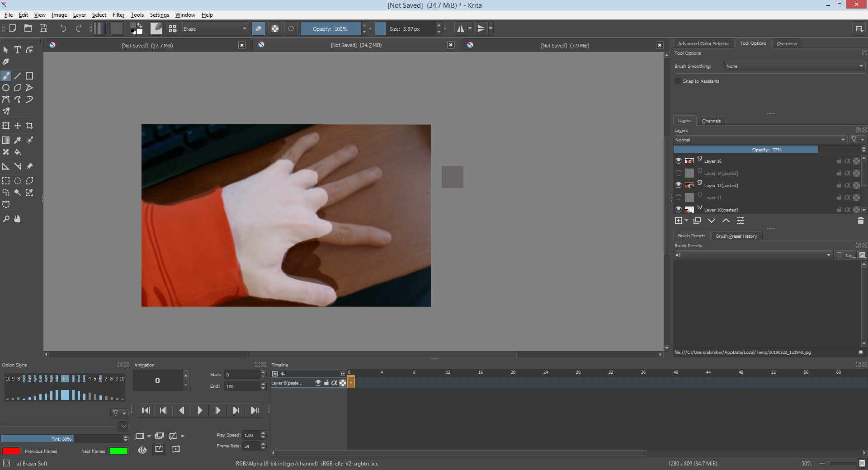Click the animation End frame field
Image resolution: width=868 pixels, height=470 pixels.
click(x=242, y=386)
